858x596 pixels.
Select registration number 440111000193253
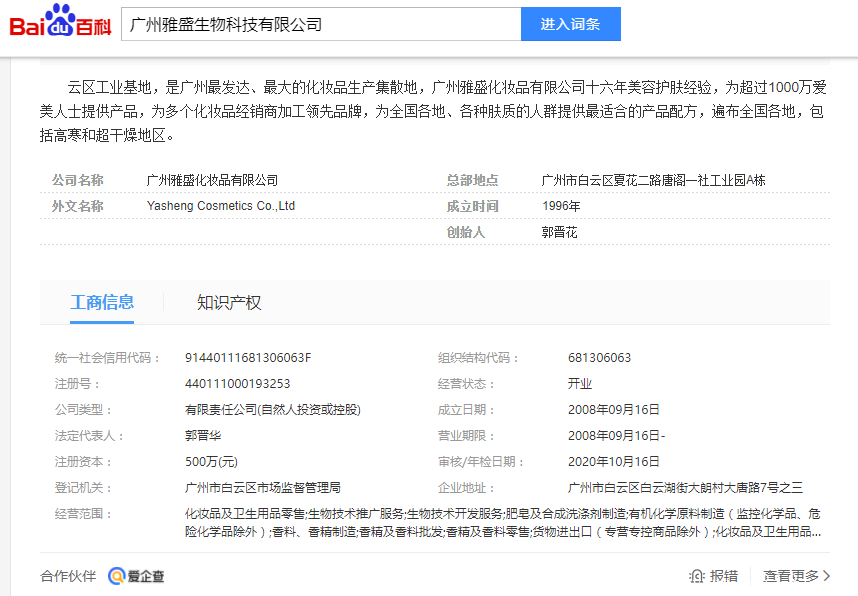click(x=237, y=384)
